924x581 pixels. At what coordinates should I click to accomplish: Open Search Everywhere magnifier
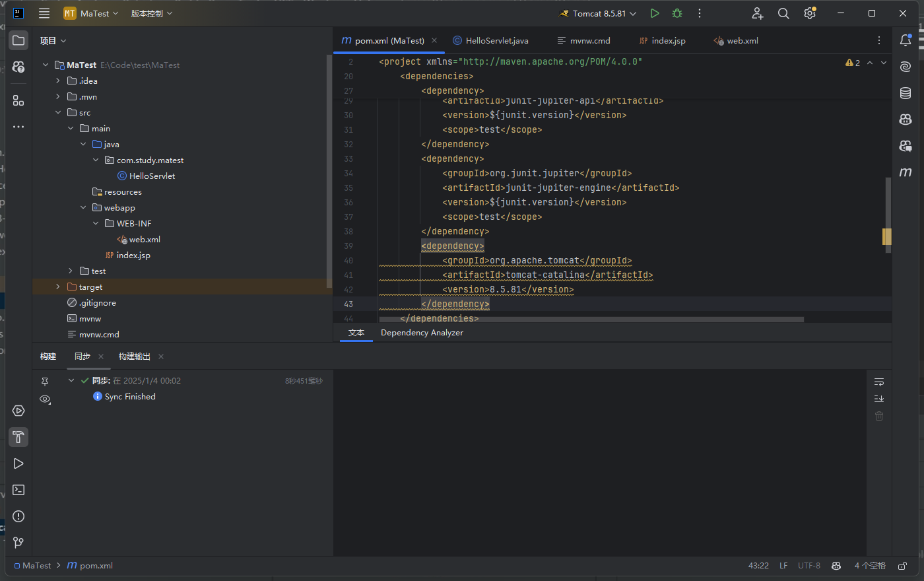point(783,13)
